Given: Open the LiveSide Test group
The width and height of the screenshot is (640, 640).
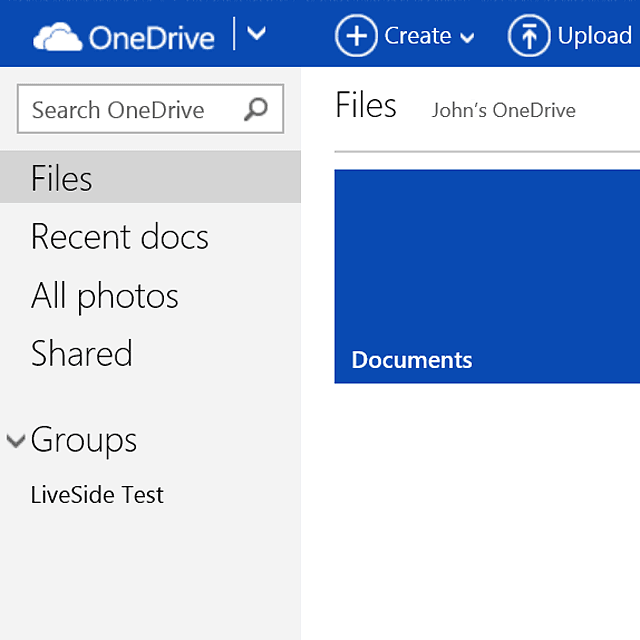Looking at the screenshot, I should pyautogui.click(x=97, y=495).
